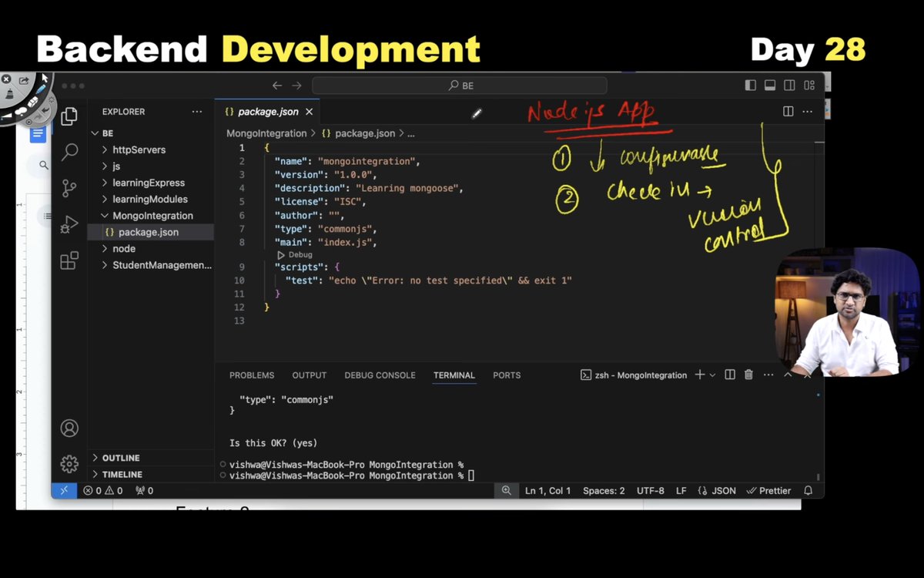This screenshot has height=578, width=924.
Task: Open the Explorer view in activity bar
Action: click(x=69, y=116)
